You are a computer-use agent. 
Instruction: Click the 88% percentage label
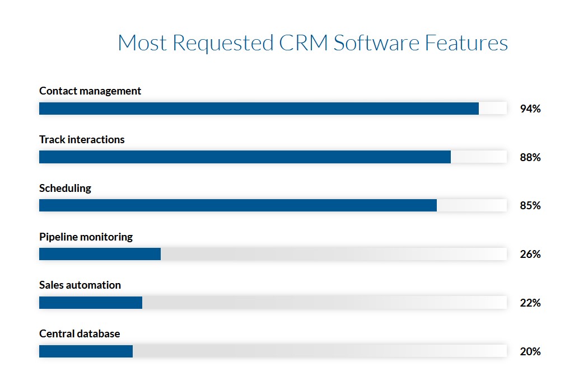pyautogui.click(x=530, y=157)
